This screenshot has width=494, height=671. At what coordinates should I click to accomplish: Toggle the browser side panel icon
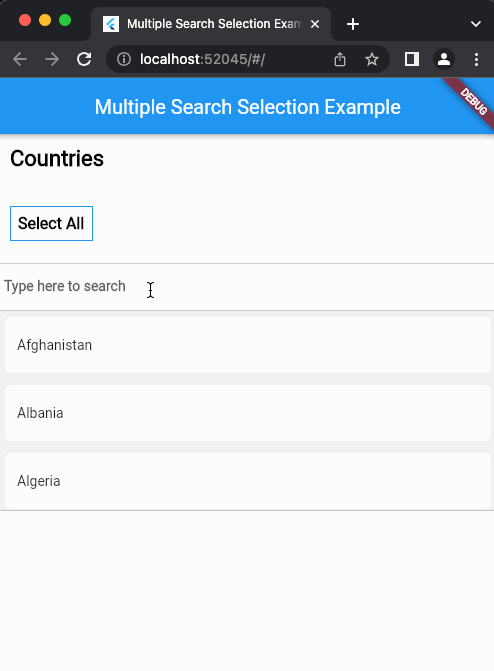point(412,59)
